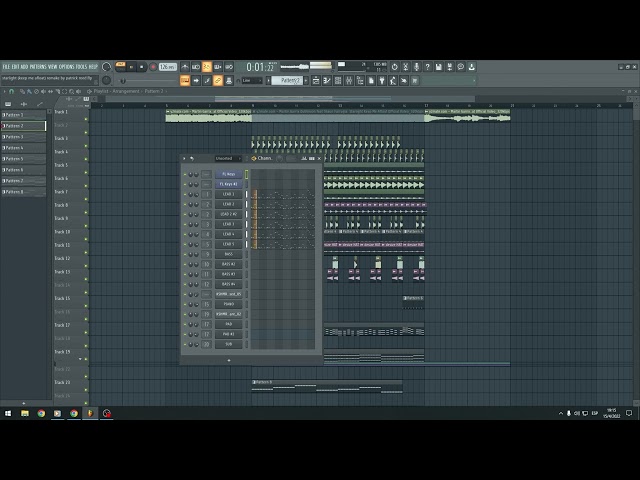
Task: Open the VIEW menu
Action: pyautogui.click(x=53, y=67)
